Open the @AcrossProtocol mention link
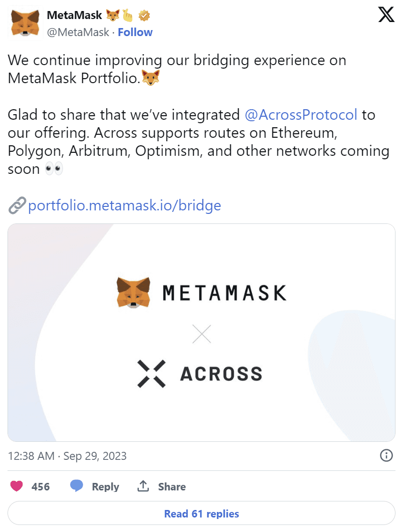Image resolution: width=400 pixels, height=532 pixels. [301, 115]
